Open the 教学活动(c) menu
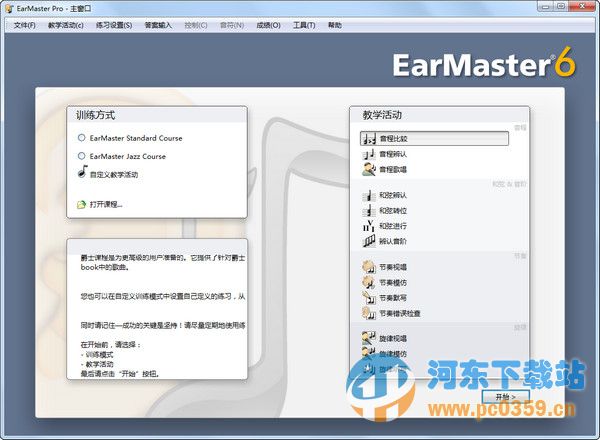The width and height of the screenshot is (600, 440). (66, 25)
